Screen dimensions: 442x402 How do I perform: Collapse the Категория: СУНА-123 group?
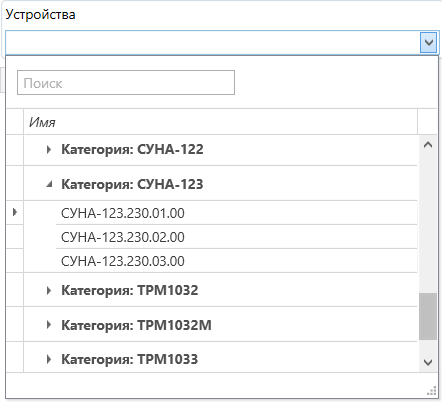(x=49, y=184)
